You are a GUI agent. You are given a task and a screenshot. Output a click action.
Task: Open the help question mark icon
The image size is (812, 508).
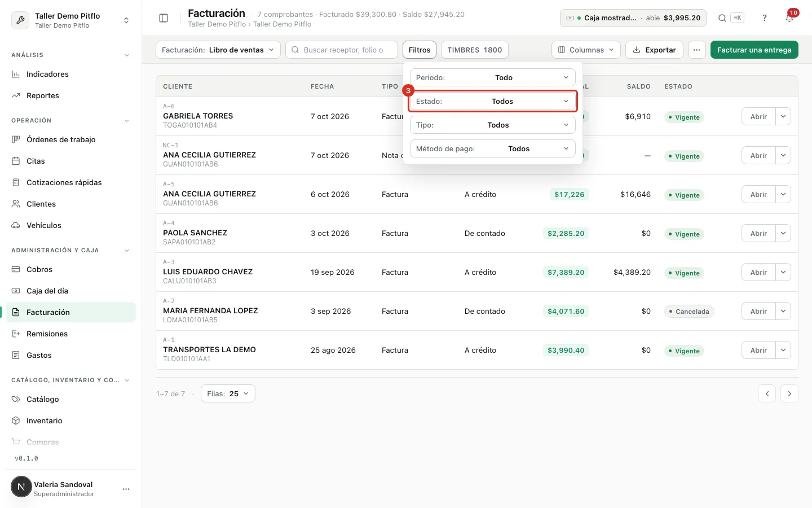(x=765, y=18)
